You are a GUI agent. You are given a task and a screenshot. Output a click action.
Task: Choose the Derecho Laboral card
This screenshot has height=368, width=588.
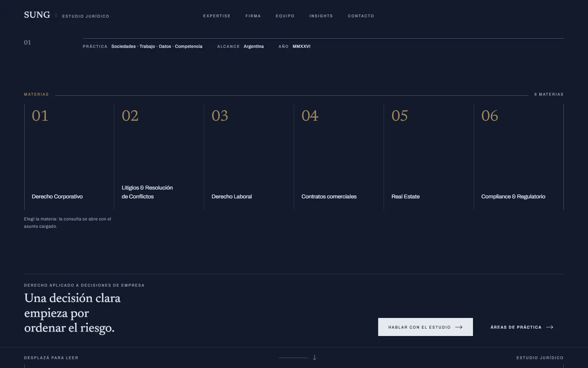pos(249,157)
